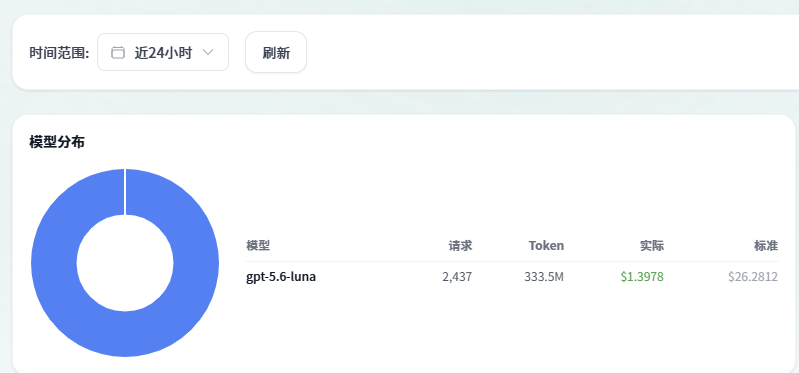The width and height of the screenshot is (799, 373).
Task: Click the $26.2812 standard cost value
Action: click(x=753, y=277)
